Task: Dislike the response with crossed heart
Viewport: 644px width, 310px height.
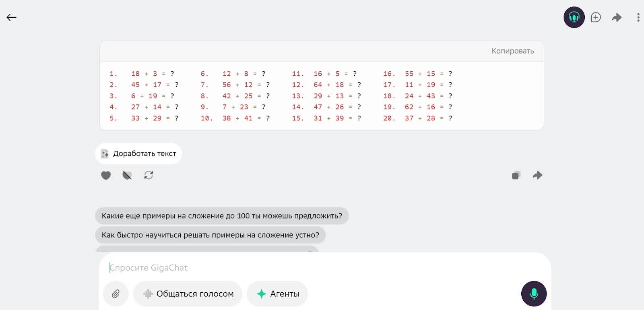Action: pyautogui.click(x=127, y=175)
